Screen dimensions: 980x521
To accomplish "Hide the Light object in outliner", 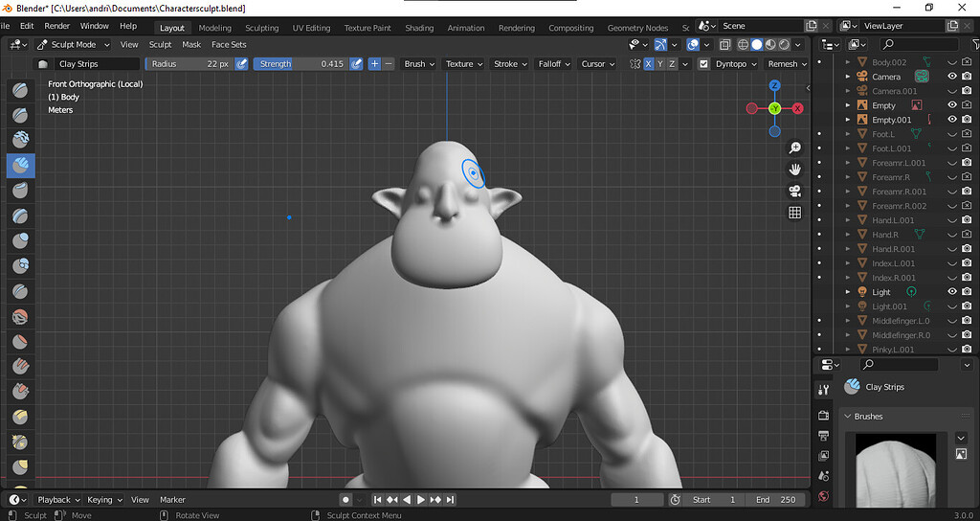I will tap(952, 291).
